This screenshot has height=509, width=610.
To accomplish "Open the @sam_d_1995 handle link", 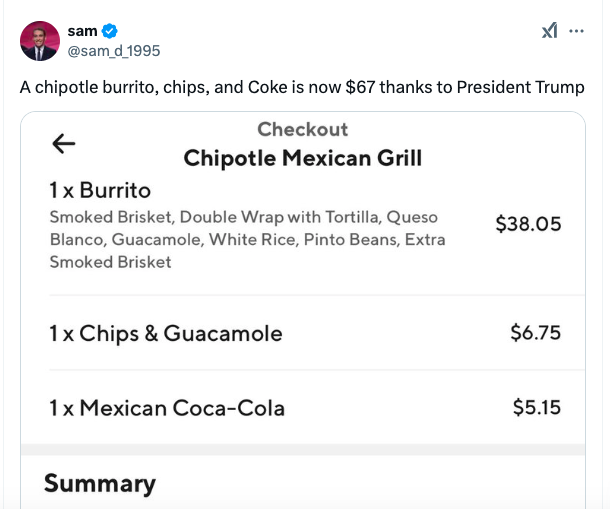I will point(114,51).
